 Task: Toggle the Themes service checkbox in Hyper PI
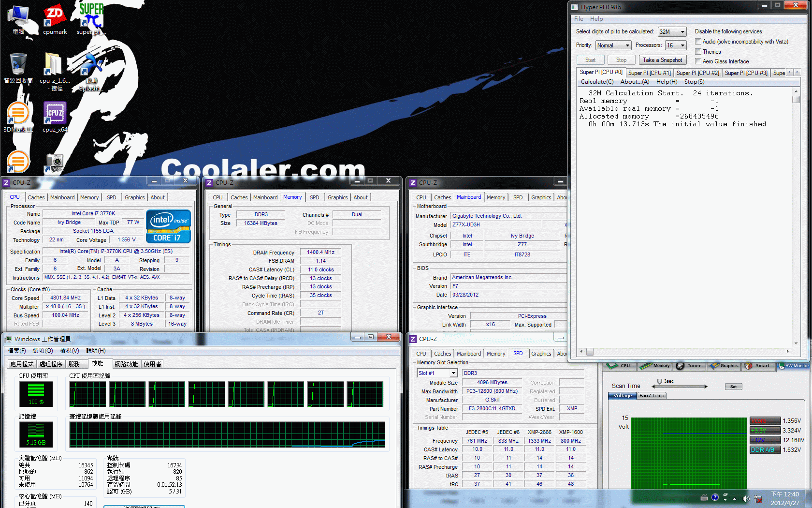(x=698, y=52)
